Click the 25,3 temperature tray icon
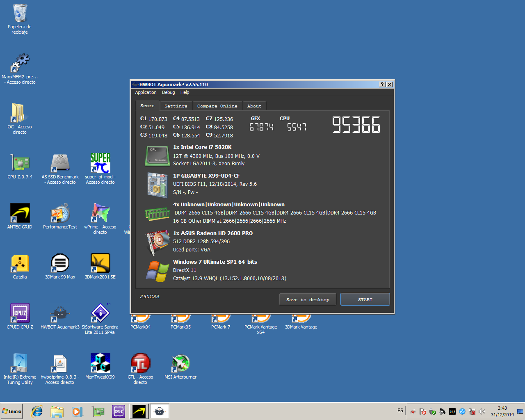Image resolution: width=525 pixels, height=420 pixels. point(452,411)
